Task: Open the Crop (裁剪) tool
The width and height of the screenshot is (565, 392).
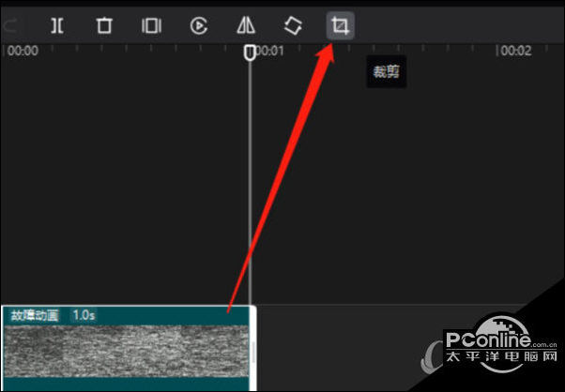Action: click(341, 25)
